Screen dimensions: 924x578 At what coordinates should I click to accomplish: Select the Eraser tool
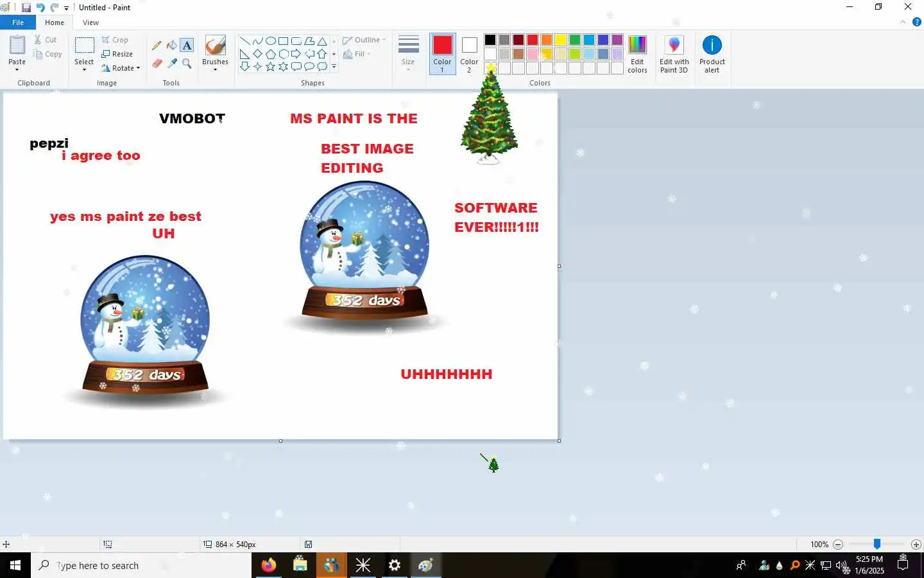(x=157, y=63)
